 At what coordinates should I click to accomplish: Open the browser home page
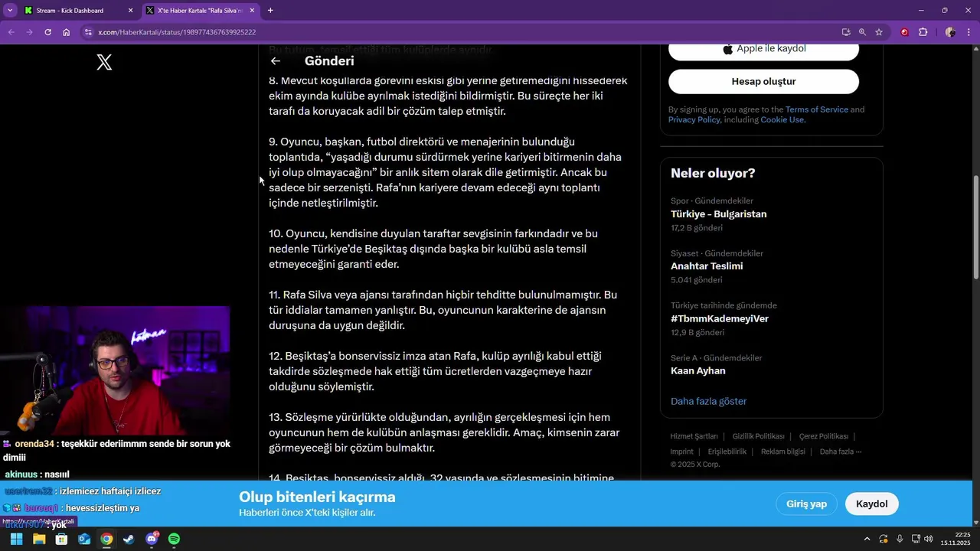tap(67, 32)
